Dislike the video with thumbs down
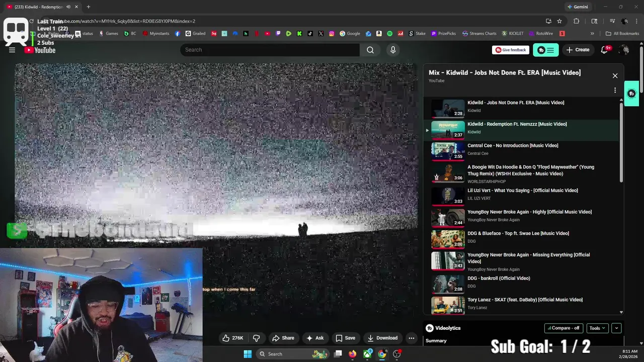Image resolution: width=644 pixels, height=362 pixels. pos(256,338)
